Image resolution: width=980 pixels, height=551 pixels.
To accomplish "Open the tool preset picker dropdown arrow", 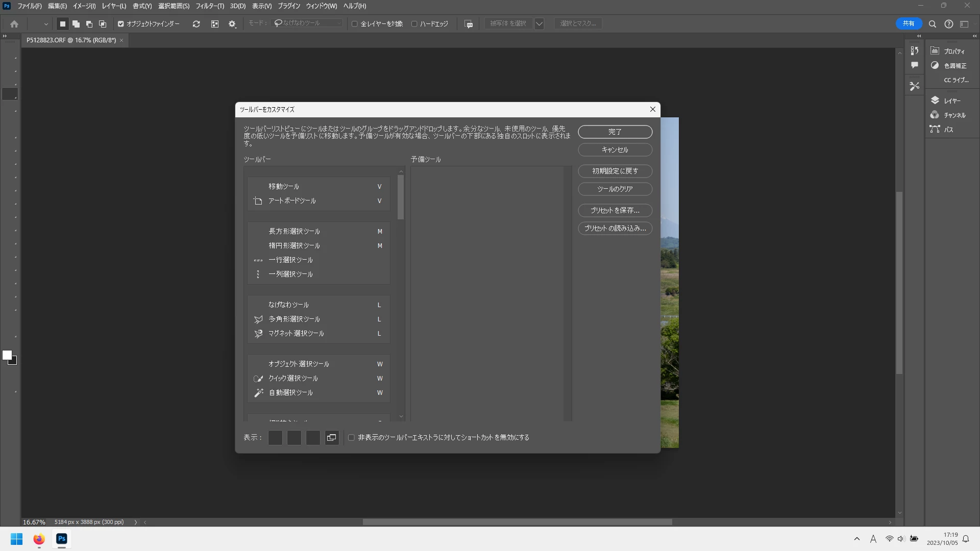I will point(46,24).
